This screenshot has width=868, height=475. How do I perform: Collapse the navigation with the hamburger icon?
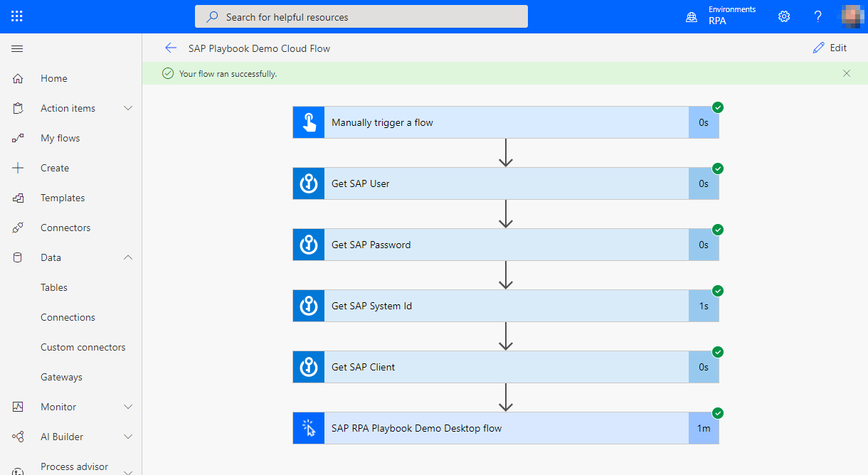pos(18,48)
